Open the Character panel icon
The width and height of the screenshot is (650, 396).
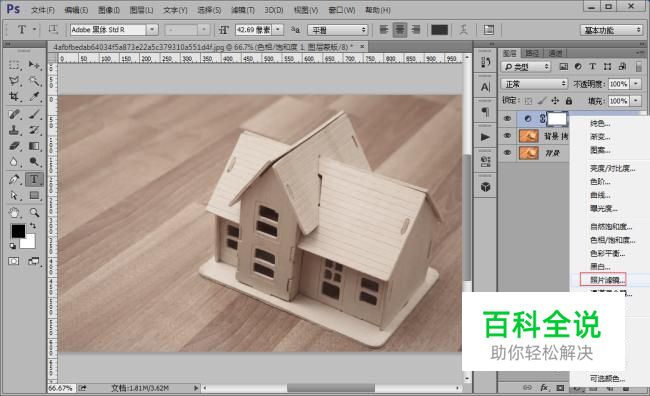coord(485,87)
